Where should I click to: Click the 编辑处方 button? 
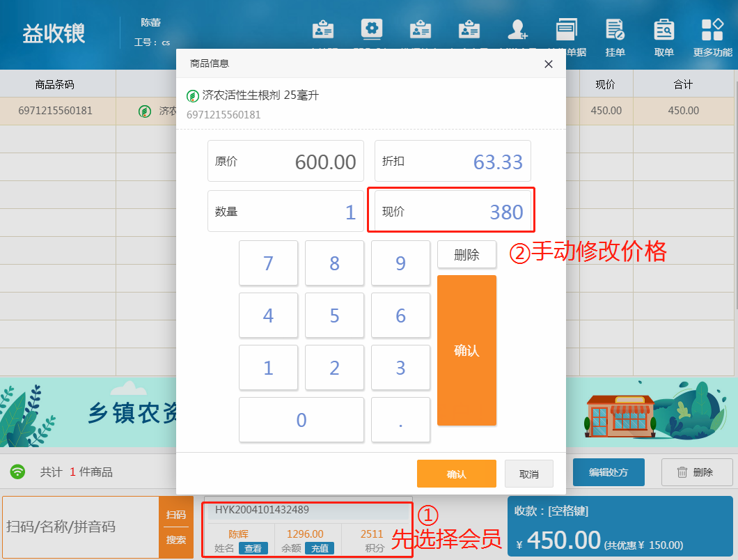click(608, 472)
